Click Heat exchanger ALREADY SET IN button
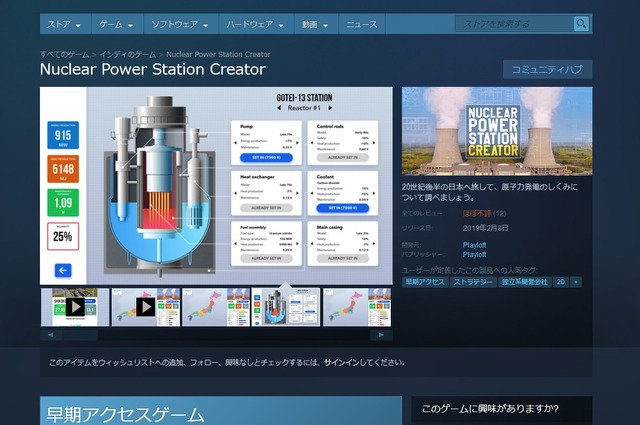 pos(266,208)
